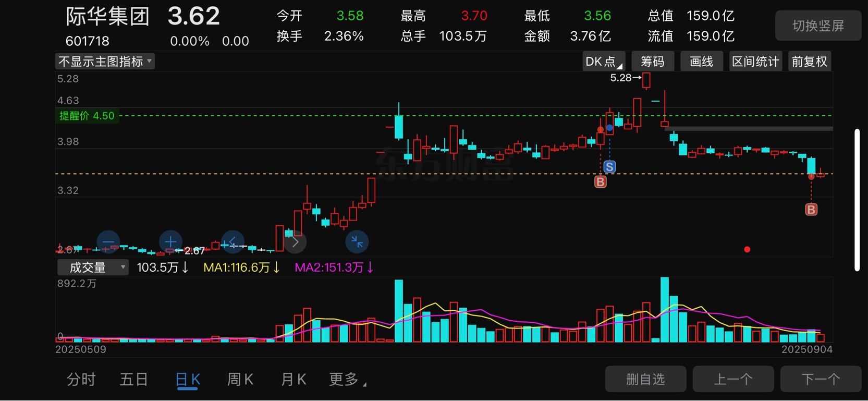Click the red B marker near S

601,182
